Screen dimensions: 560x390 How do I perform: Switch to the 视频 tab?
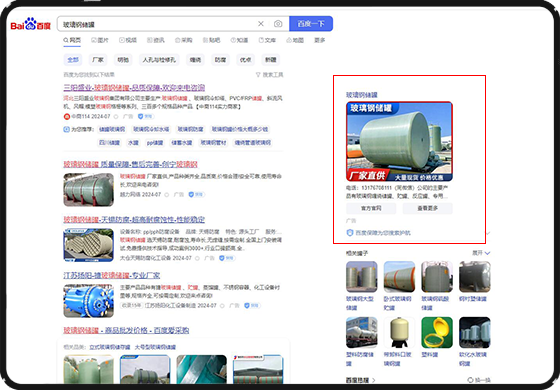click(128, 40)
